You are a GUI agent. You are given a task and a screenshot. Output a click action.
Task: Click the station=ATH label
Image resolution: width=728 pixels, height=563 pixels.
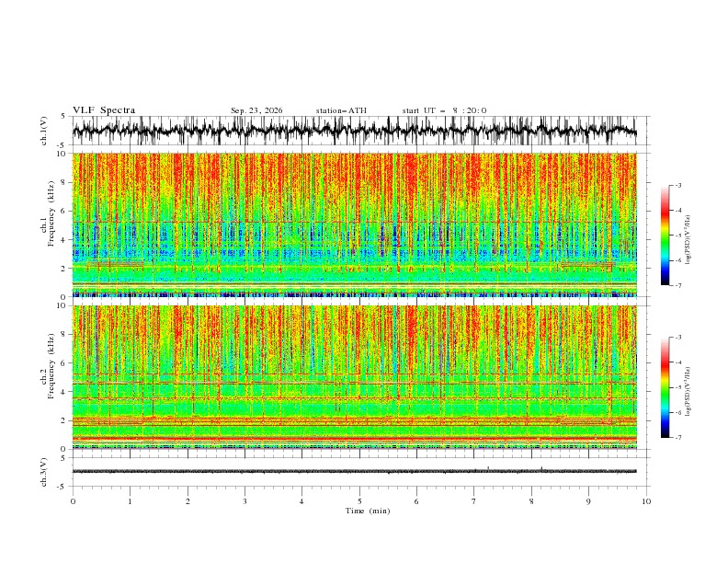pos(341,110)
